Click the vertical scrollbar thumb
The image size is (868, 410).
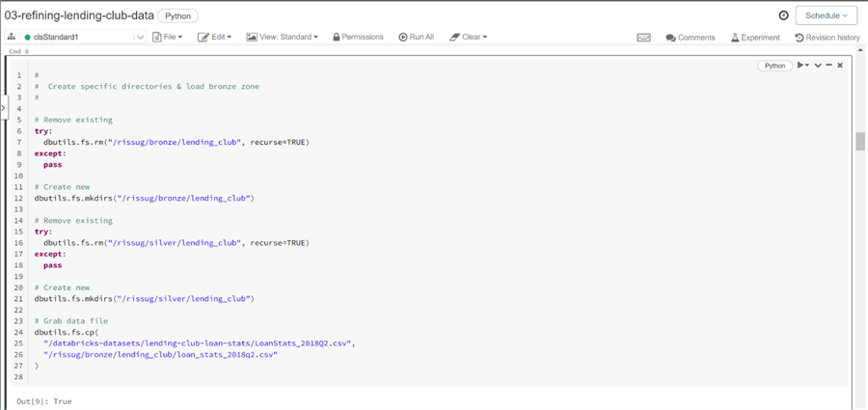(860, 142)
